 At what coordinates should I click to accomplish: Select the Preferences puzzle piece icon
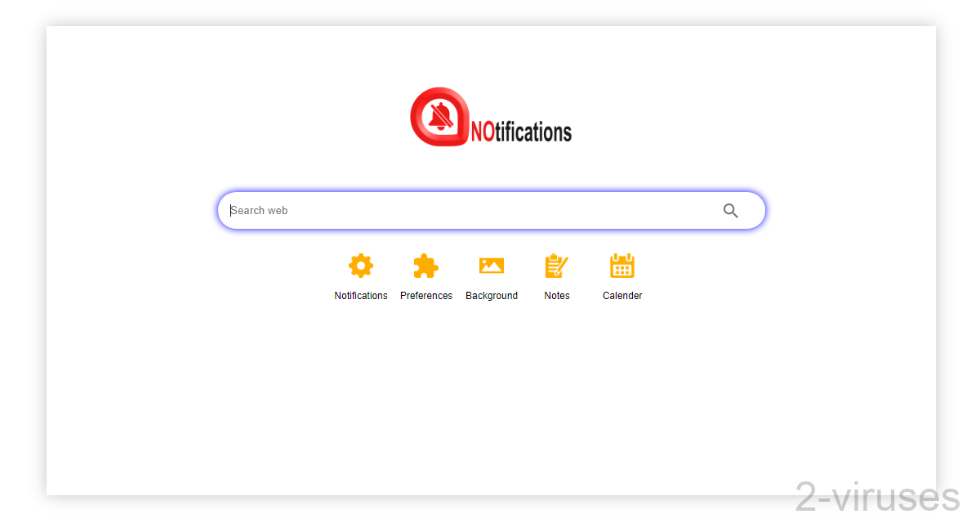click(x=425, y=265)
